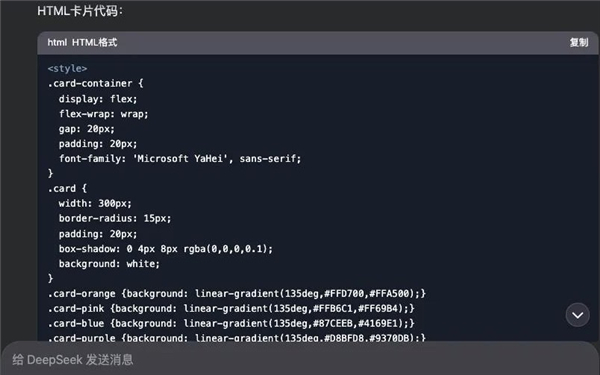Screen dimensions: 600x375
Task: Click the .card { selector line
Action: [67, 188]
